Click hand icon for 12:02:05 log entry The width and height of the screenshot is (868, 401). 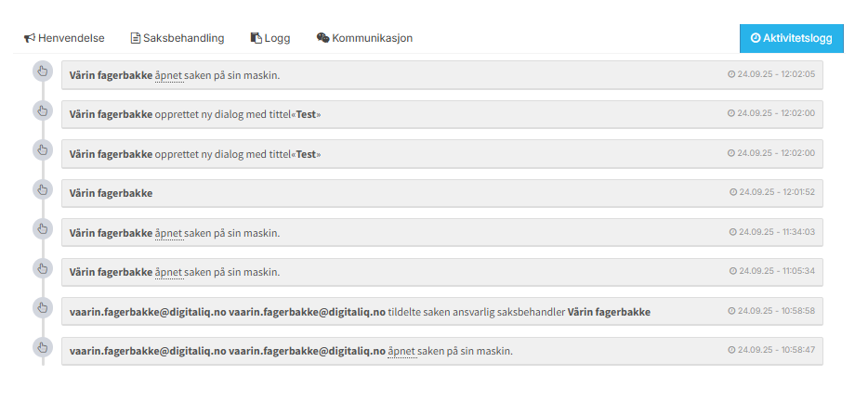(42, 71)
